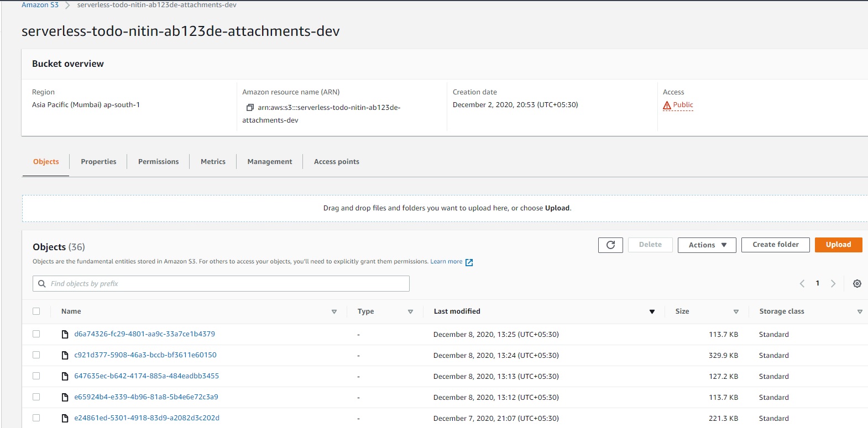Screen dimensions: 868x428
Task: Open object e65924b4-e339-4b96-81a8-5b4e6e72c3a9
Action: [x=146, y=397]
